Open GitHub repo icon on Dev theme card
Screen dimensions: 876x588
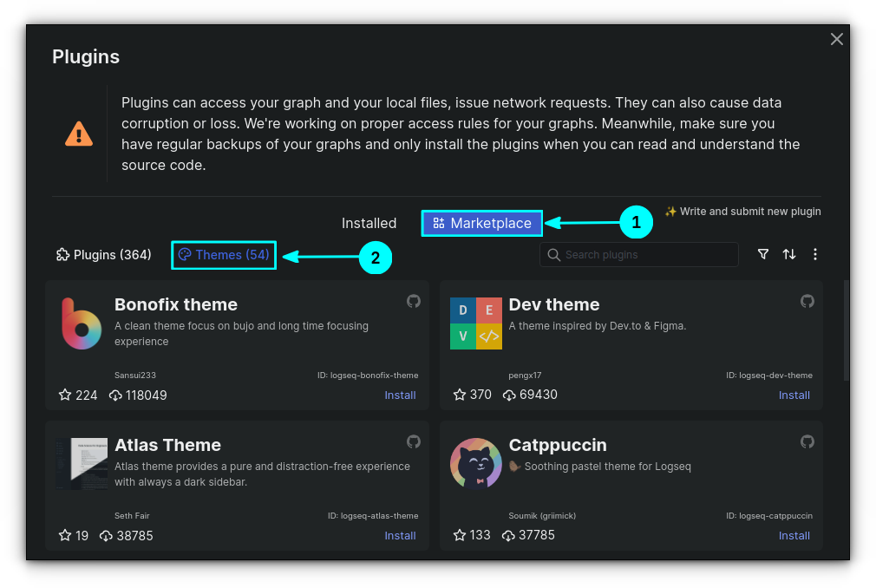(x=807, y=301)
